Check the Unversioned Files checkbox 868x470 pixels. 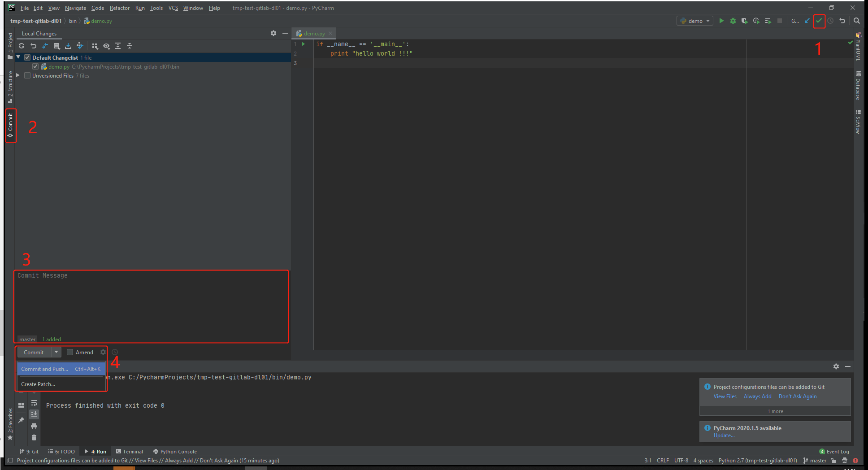(27, 75)
